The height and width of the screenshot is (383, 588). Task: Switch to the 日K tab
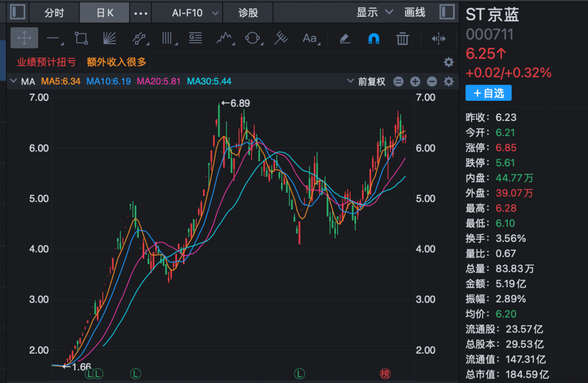[x=105, y=13]
